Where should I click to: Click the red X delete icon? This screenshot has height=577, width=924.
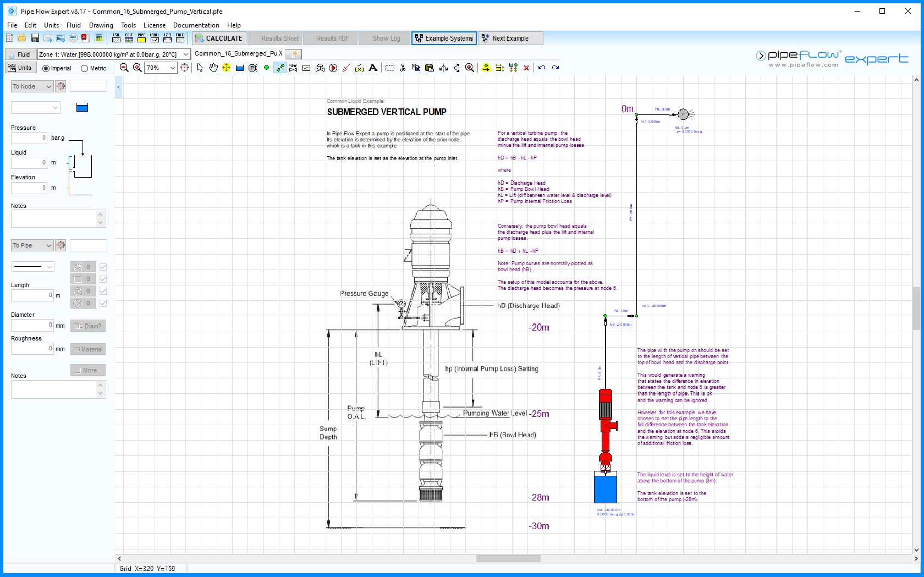tap(526, 68)
